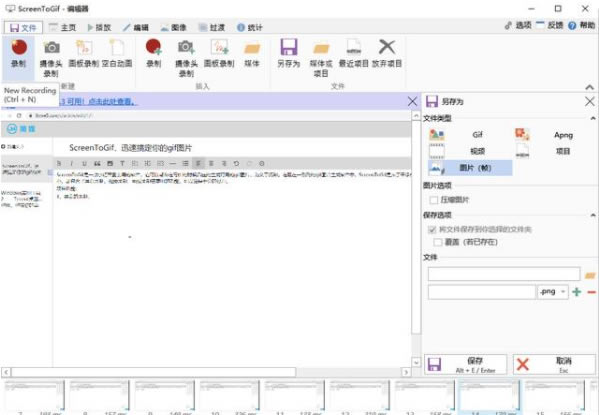
Task: Click 摄像头录制 in the 新建 group
Action: coord(51,58)
